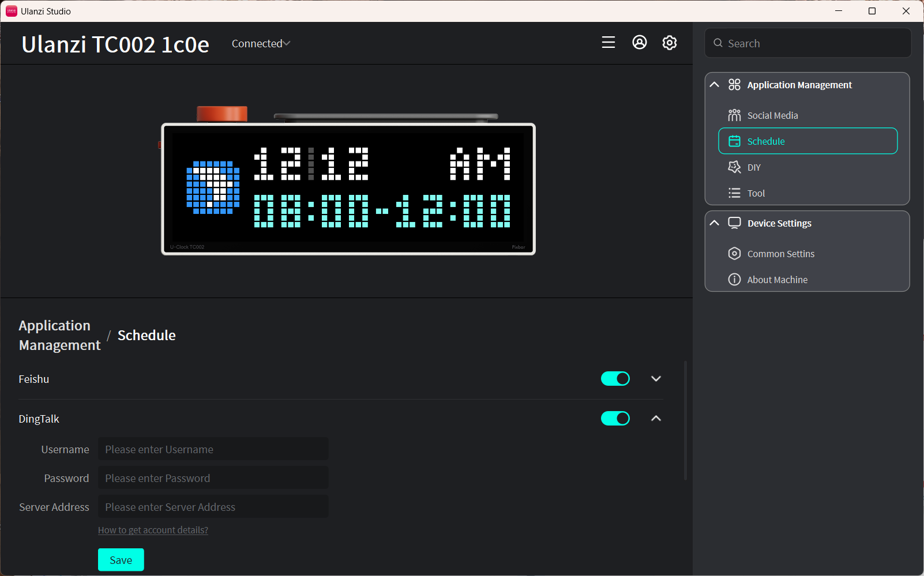Collapse the DingTalk section chevron
The height and width of the screenshot is (576, 924).
[x=656, y=419]
